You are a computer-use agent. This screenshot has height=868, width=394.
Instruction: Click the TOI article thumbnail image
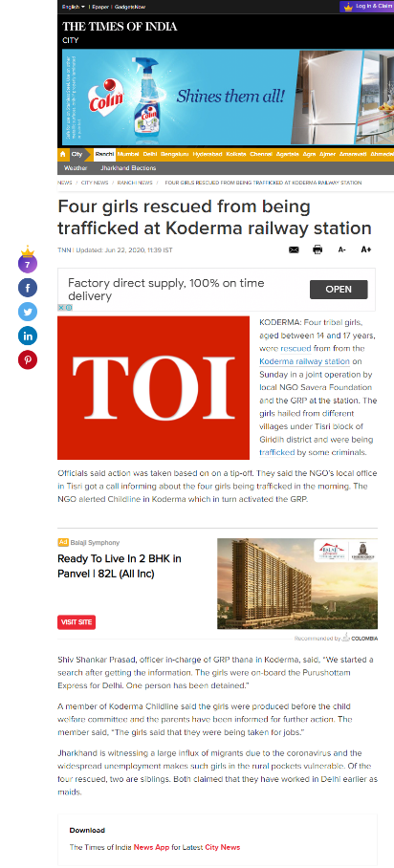(x=154, y=387)
